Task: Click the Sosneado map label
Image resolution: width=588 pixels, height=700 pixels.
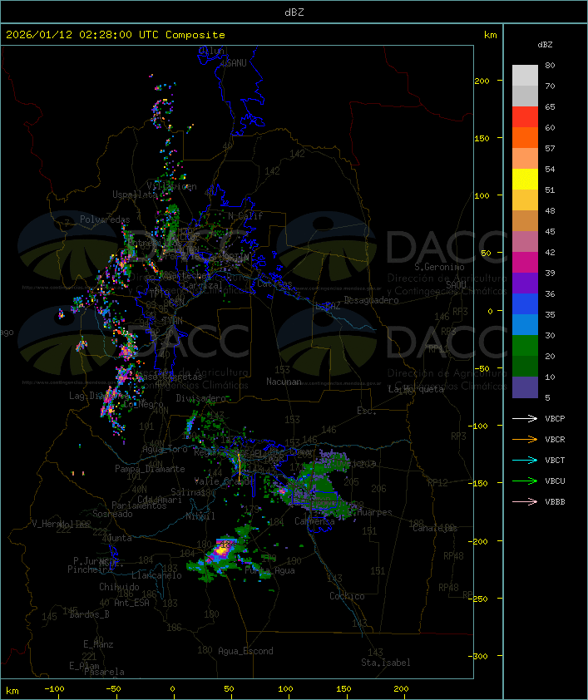Action: point(112,514)
